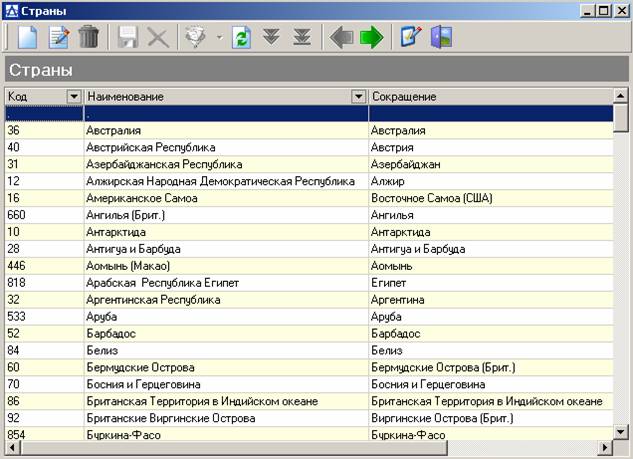Image resolution: width=633 pixels, height=459 pixels.
Task: Click the Виргинские Острова (Брит.) abbreviation
Action: pos(491,418)
